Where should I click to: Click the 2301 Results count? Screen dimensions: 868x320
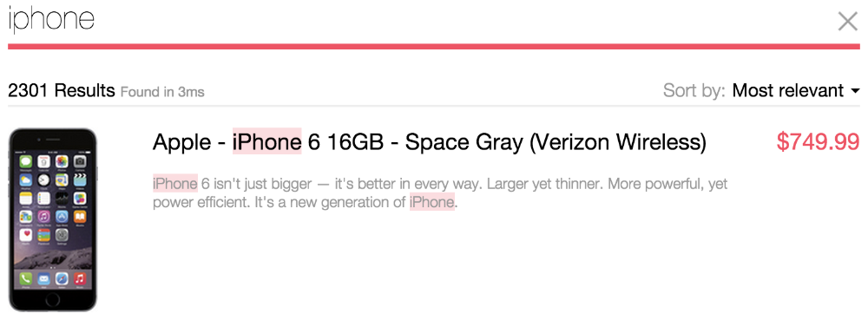click(62, 91)
